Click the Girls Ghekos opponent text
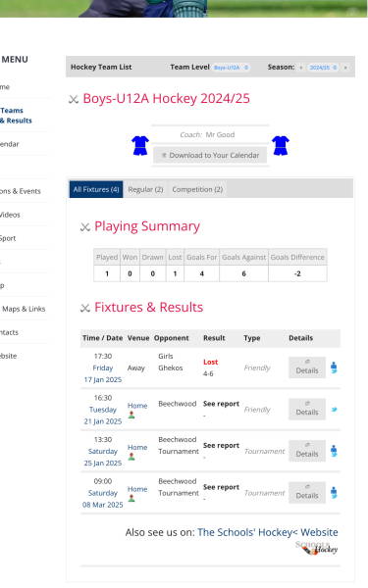 (x=171, y=362)
